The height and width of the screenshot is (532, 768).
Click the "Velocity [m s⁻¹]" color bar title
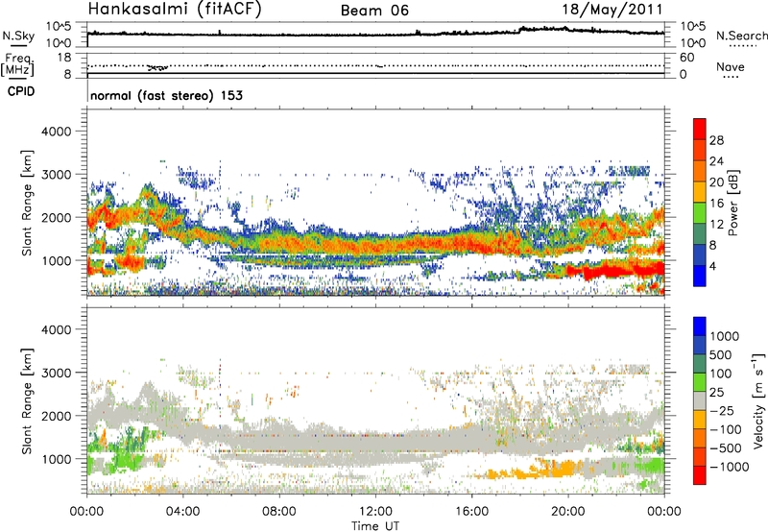759,400
